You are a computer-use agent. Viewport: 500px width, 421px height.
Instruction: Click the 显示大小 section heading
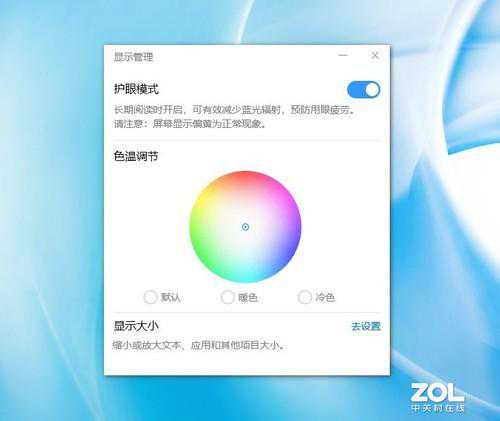point(136,326)
